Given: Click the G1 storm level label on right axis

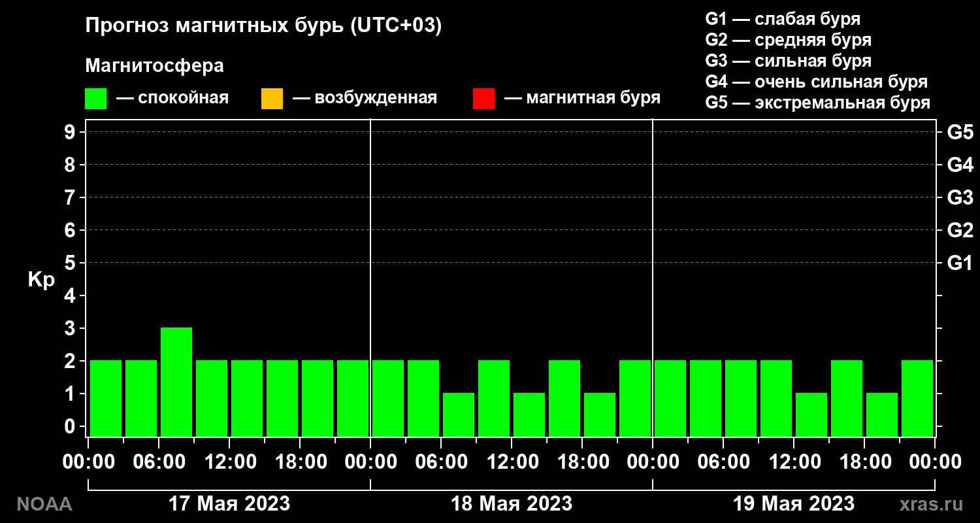Looking at the screenshot, I should [x=960, y=263].
